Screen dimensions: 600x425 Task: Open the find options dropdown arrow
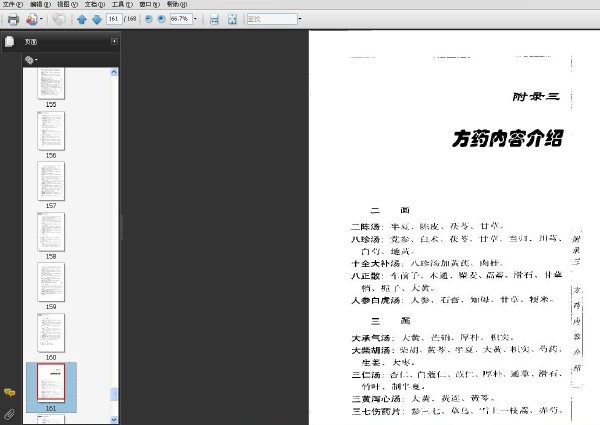(300, 19)
